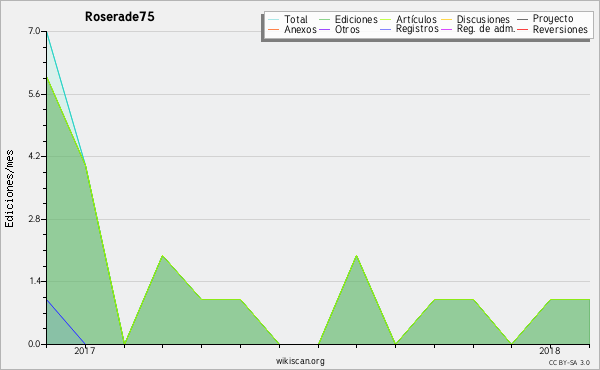Click the 2017 x-axis label
This screenshot has width=600, height=370.
(85, 350)
